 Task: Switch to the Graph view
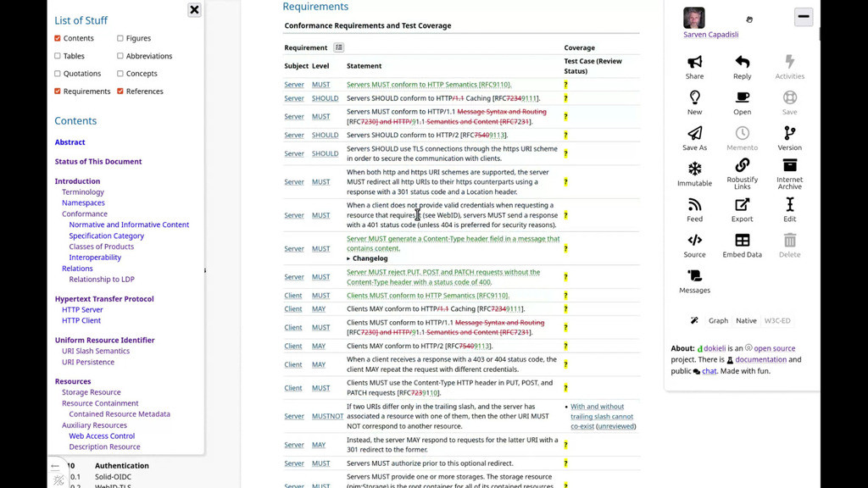[718, 320]
